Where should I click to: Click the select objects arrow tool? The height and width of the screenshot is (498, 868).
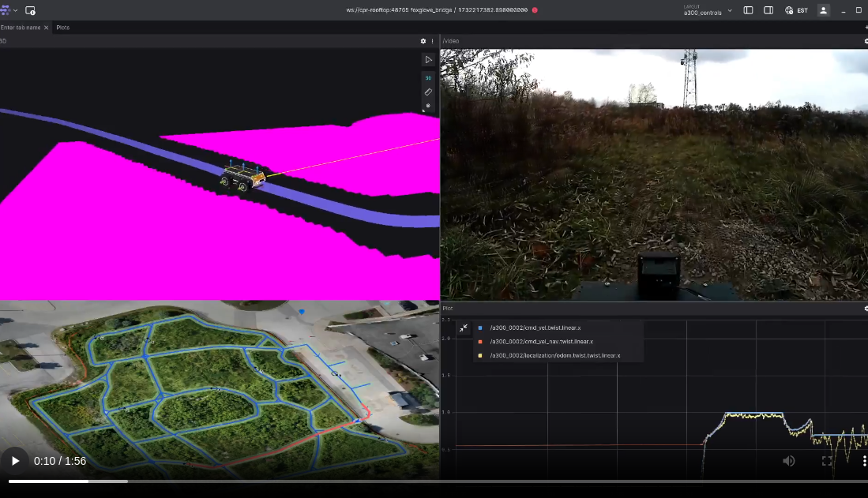pos(428,60)
